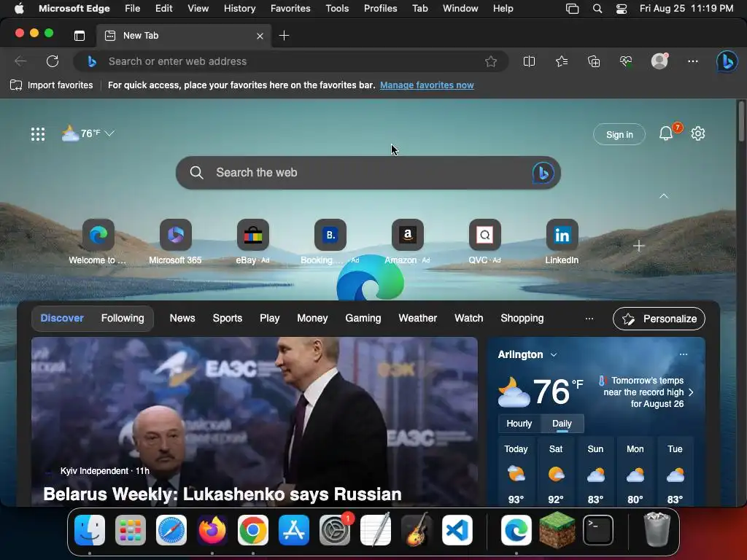
Task: Close the New Tab tab
Action: pyautogui.click(x=260, y=36)
